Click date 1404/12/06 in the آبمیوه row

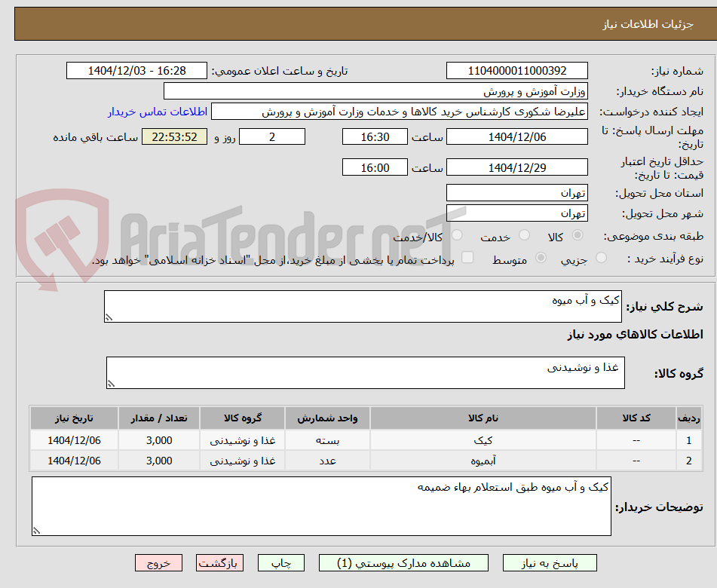tap(74, 461)
